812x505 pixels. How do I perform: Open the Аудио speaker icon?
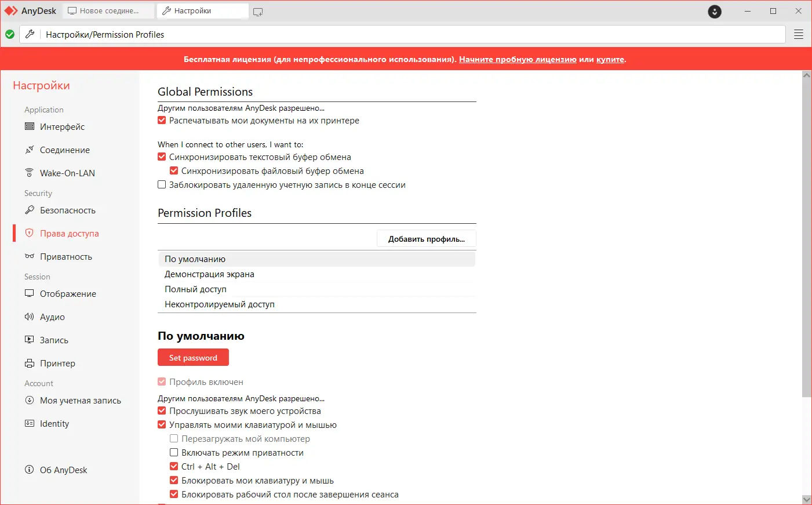(30, 317)
